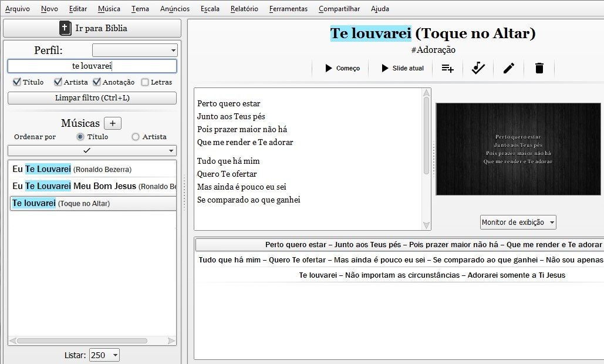604x364 pixels.
Task: Select order by Título radio button
Action: [x=80, y=137]
